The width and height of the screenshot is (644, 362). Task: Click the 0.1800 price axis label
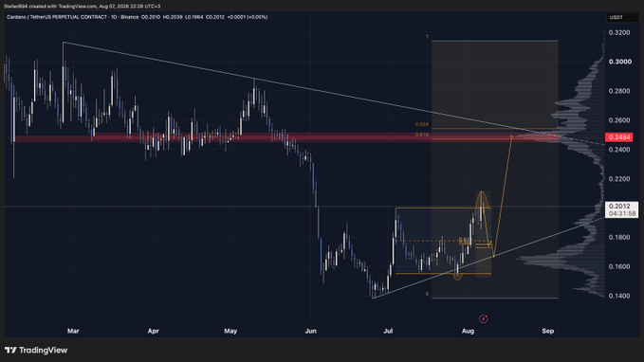tap(619, 237)
